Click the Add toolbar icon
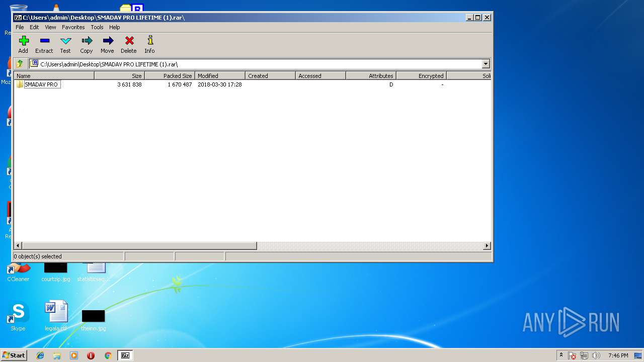The width and height of the screenshot is (644, 362). [x=23, y=44]
